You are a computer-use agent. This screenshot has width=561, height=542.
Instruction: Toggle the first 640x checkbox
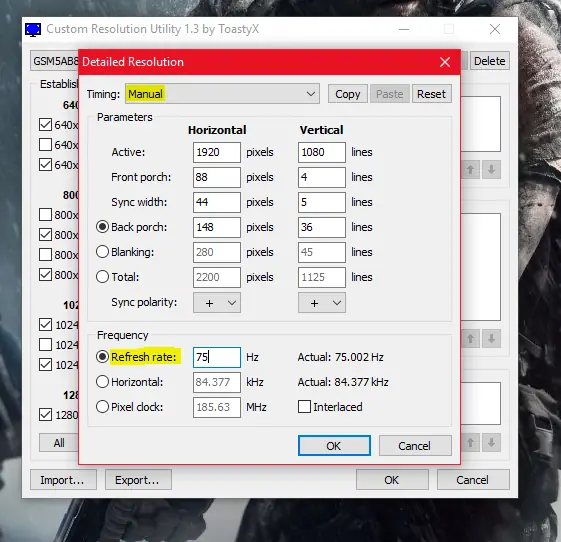(45, 125)
